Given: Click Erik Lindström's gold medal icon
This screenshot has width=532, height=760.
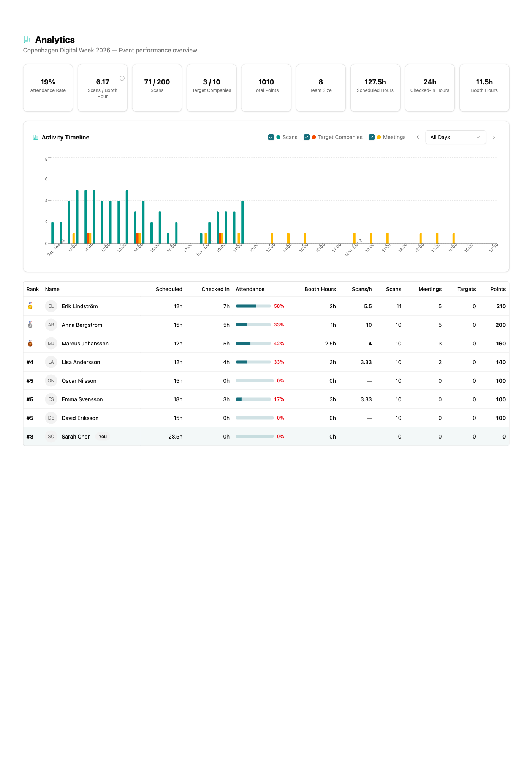Looking at the screenshot, I should 30,306.
